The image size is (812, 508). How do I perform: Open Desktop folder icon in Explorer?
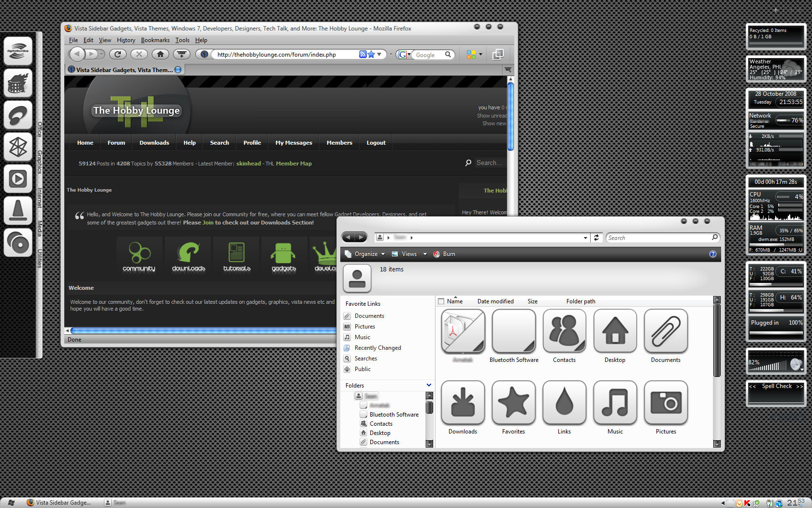(615, 332)
